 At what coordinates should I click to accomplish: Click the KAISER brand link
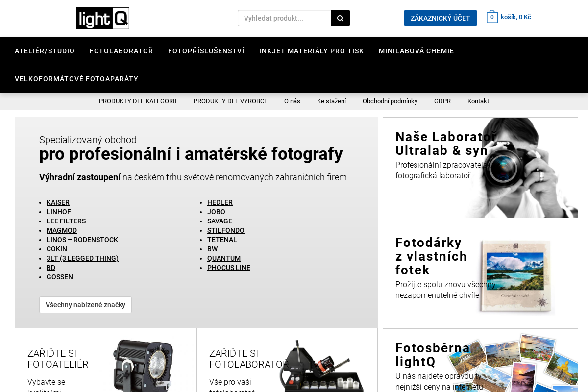click(x=58, y=202)
